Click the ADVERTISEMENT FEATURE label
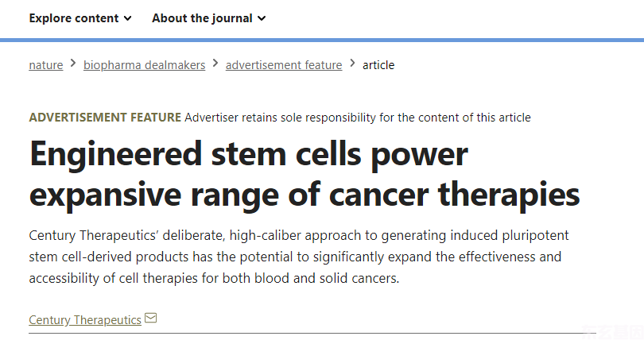Image resolution: width=644 pixels, height=340 pixels. [105, 118]
